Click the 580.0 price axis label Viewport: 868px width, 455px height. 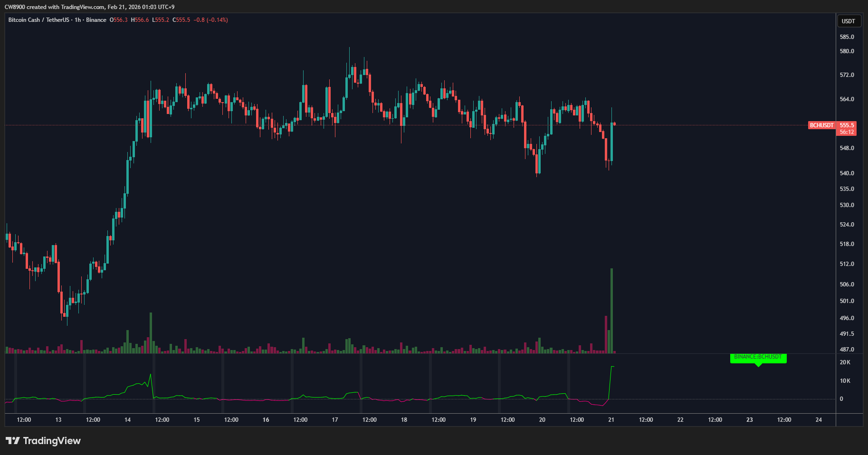point(847,51)
